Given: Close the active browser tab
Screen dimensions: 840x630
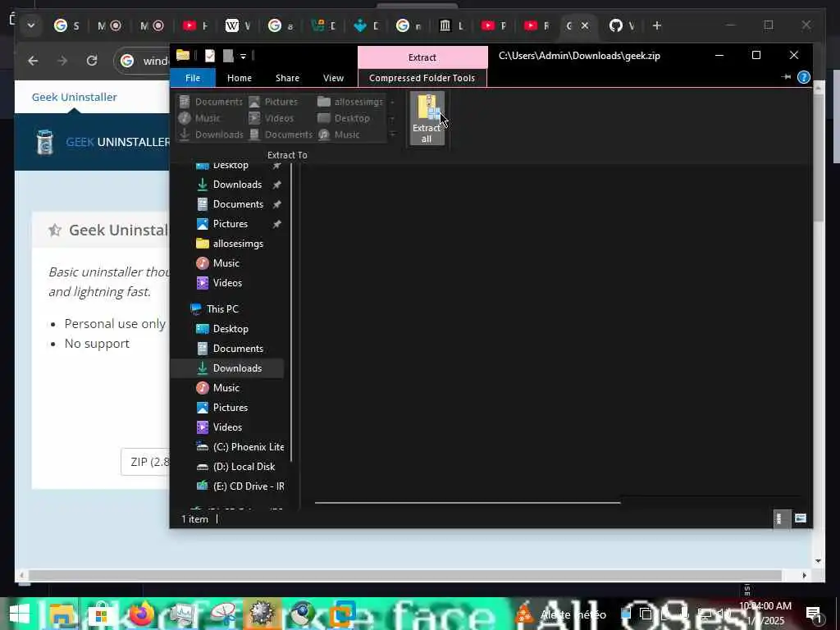Looking at the screenshot, I should point(585,25).
